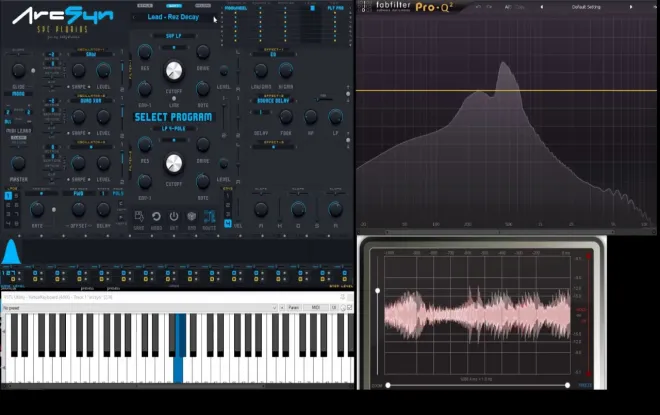Click the LFO Rate knob
Screen dimensions: 660x415
click(x=37, y=209)
